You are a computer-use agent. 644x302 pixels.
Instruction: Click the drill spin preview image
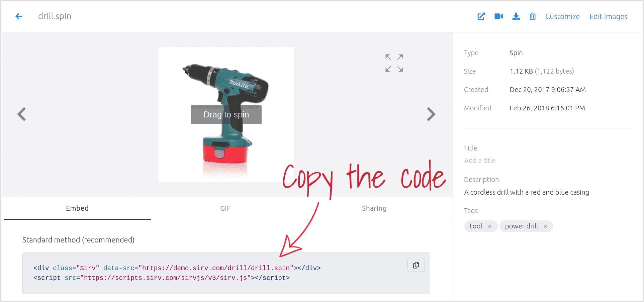pyautogui.click(x=226, y=115)
